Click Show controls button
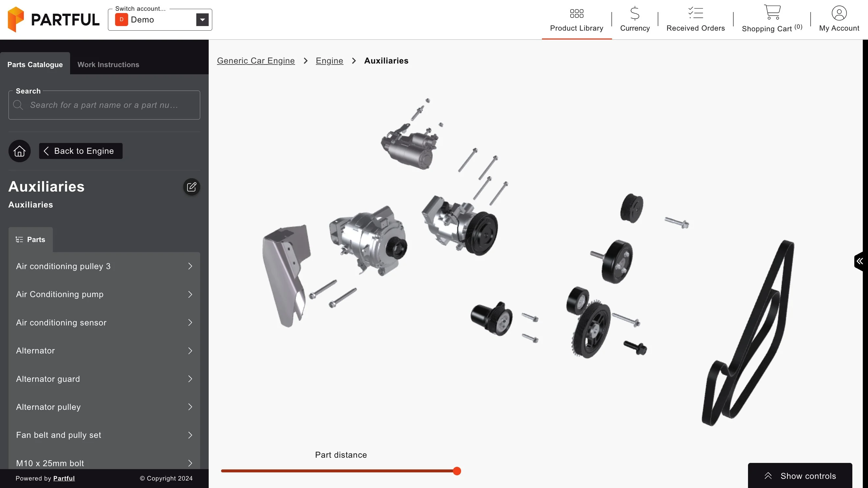 click(x=800, y=476)
